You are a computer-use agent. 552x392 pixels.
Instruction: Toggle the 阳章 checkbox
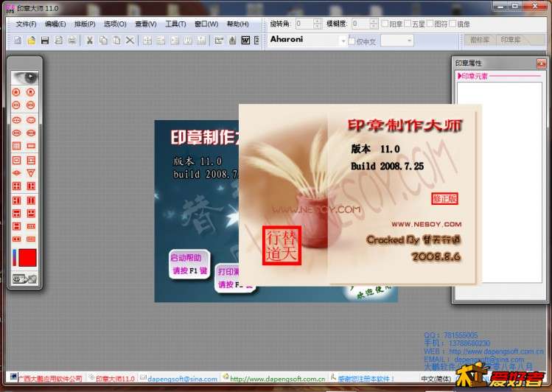click(385, 24)
